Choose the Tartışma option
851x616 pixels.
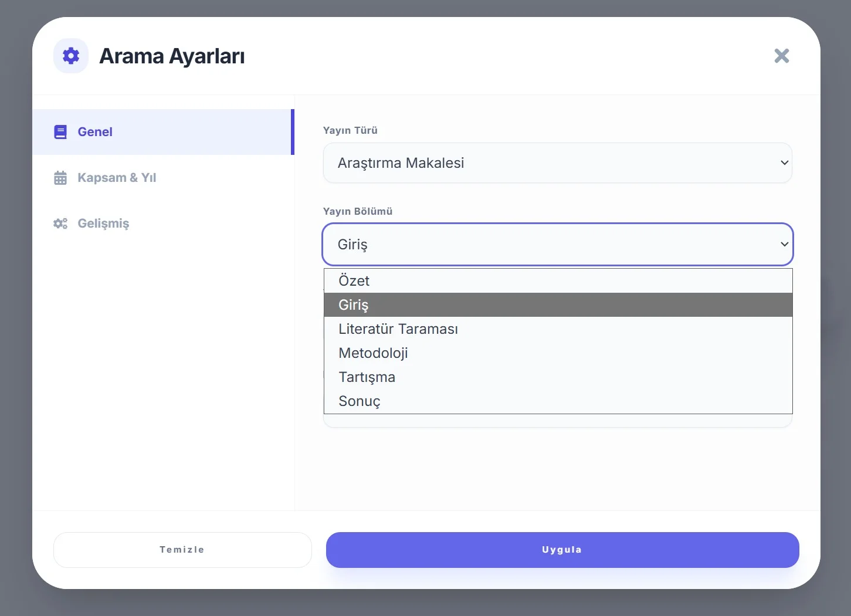click(558, 377)
